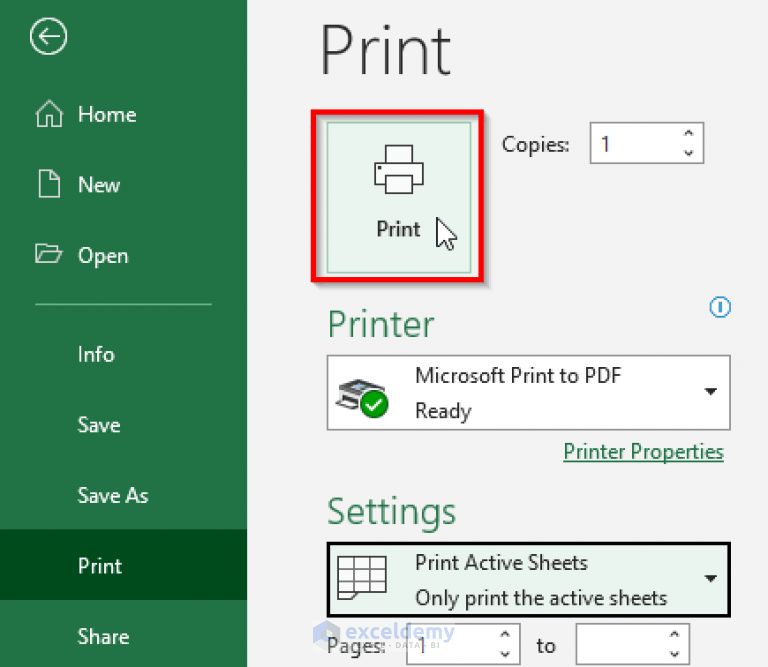
Task: Open the Printer Properties link
Action: click(x=643, y=452)
